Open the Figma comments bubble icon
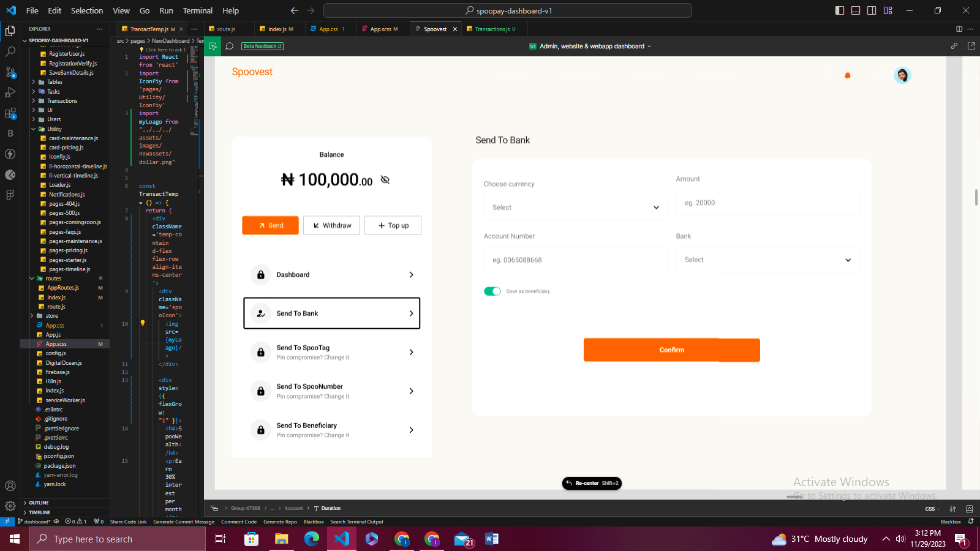This screenshot has width=980, height=551. click(230, 46)
